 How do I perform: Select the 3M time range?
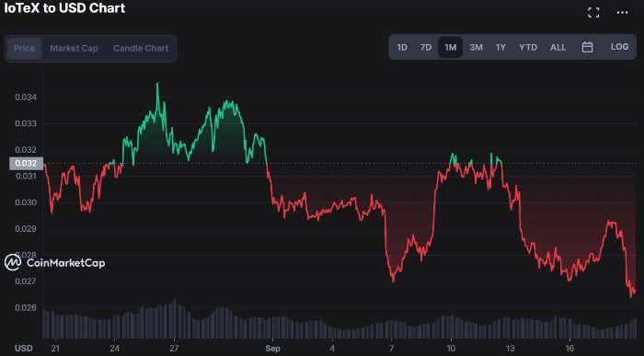click(x=476, y=47)
